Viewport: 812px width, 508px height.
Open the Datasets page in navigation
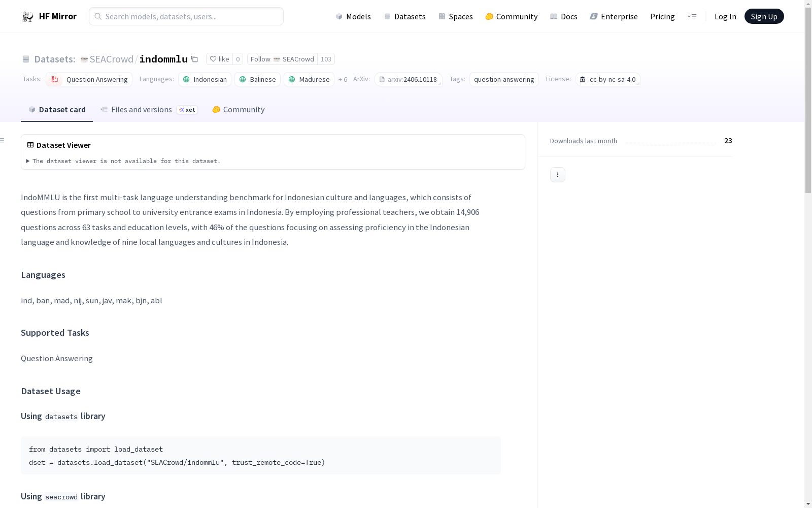pyautogui.click(x=404, y=16)
